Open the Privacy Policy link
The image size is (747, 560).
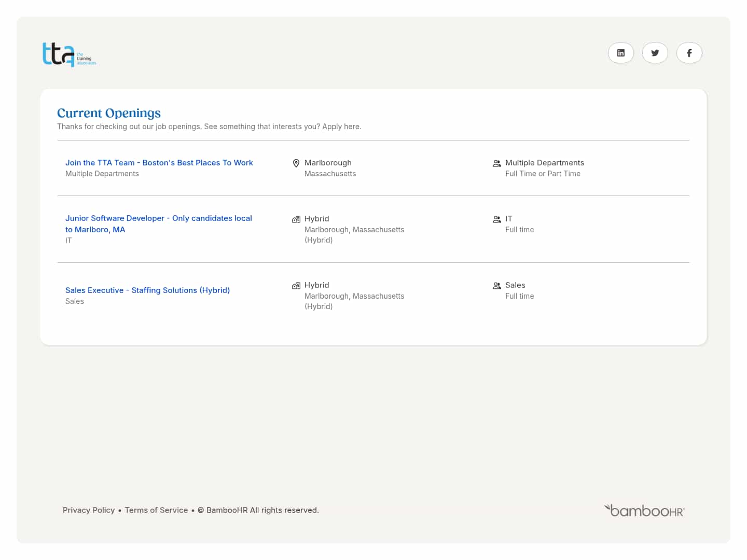click(x=89, y=510)
